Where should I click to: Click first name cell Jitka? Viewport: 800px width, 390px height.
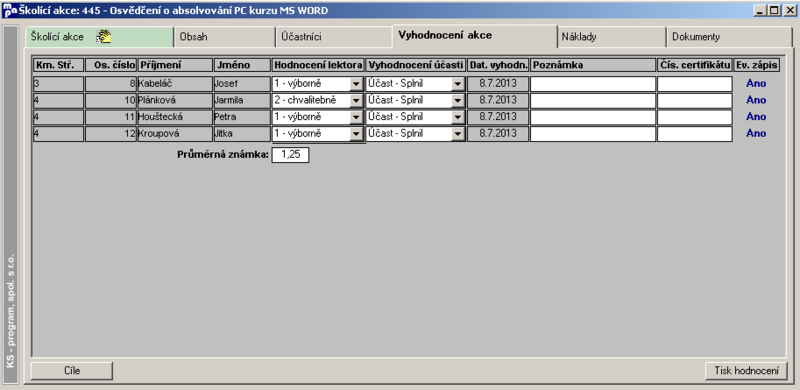[242, 134]
